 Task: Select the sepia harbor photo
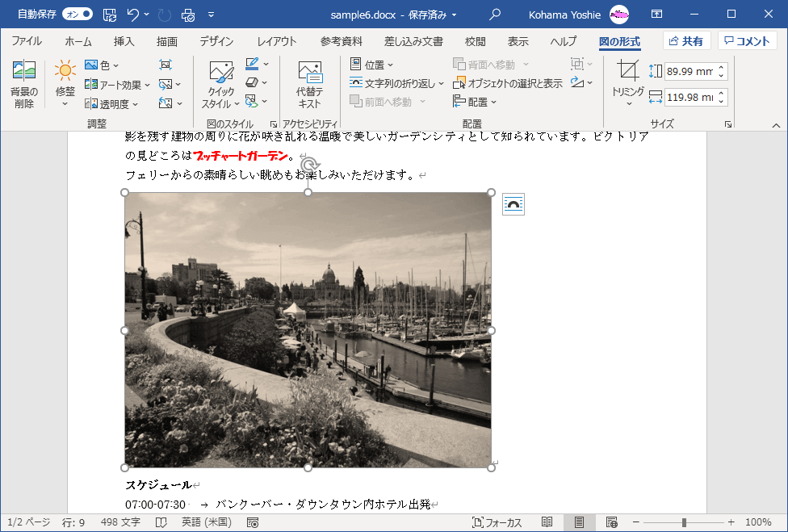(x=308, y=330)
